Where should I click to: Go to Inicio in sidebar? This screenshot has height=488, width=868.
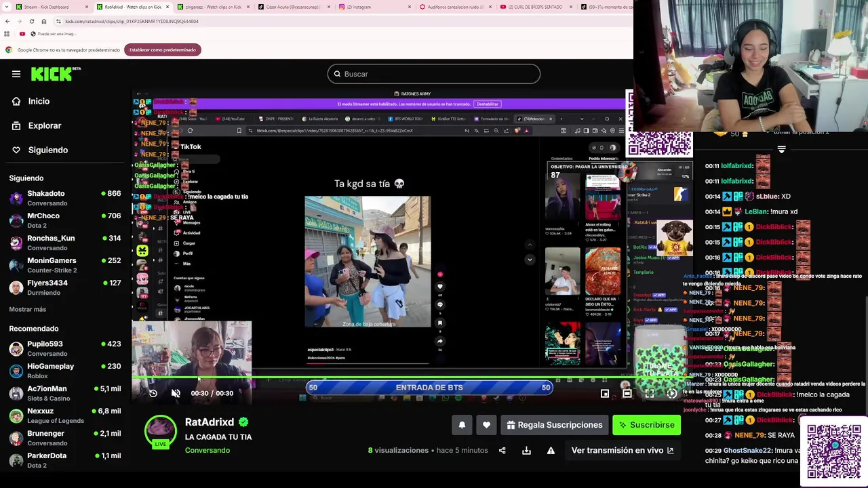pos(32,101)
